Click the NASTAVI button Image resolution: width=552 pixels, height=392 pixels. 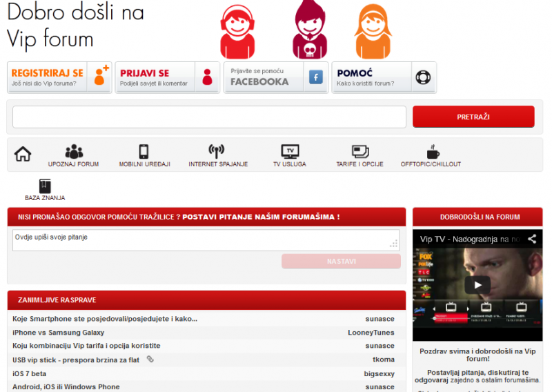341,262
